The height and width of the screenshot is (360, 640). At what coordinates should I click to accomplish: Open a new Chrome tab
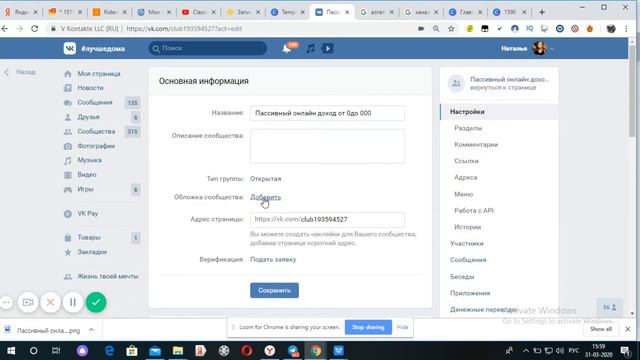pos(542,12)
